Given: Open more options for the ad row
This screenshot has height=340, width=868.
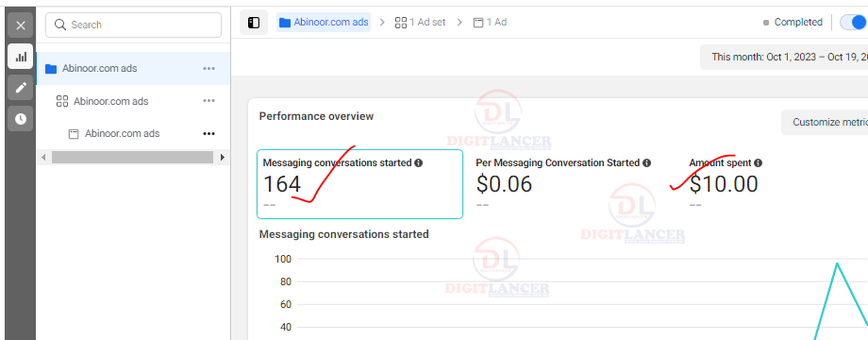Looking at the screenshot, I should 209,133.
